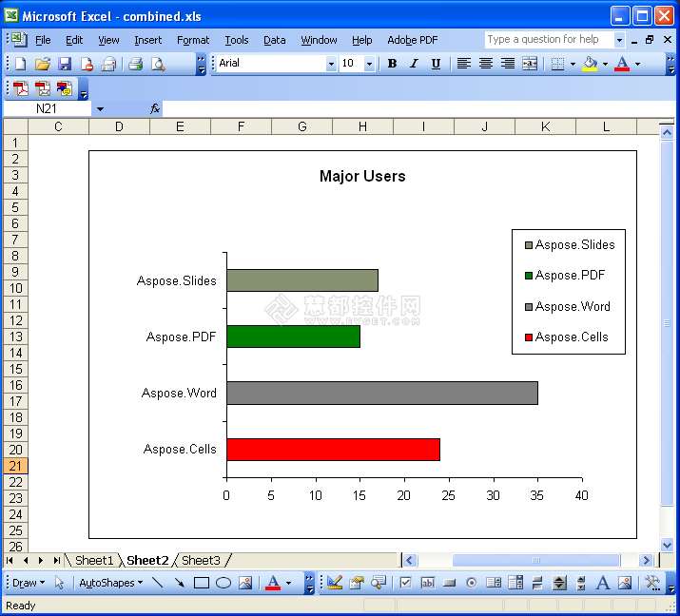Expand the Arial font name dropdown
This screenshot has width=680, height=616.
coord(331,64)
